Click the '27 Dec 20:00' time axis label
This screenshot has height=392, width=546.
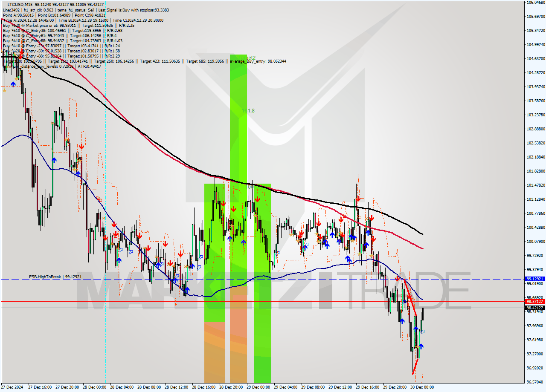coord(67,387)
